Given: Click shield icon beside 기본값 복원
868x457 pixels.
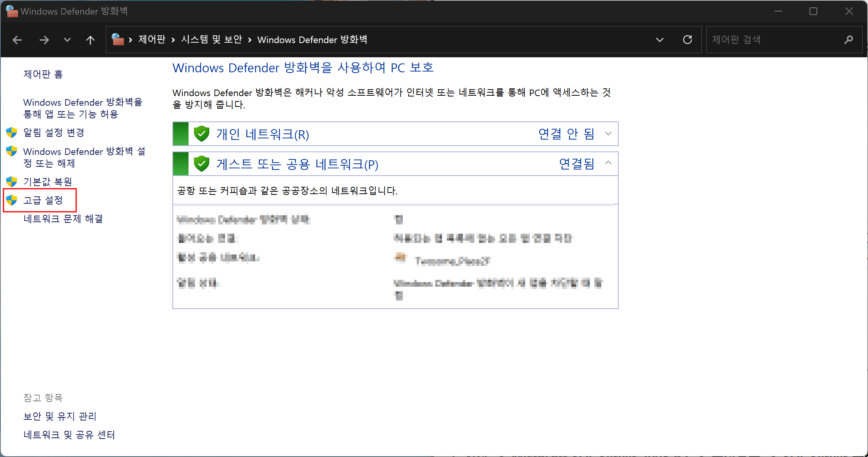Looking at the screenshot, I should [x=12, y=181].
